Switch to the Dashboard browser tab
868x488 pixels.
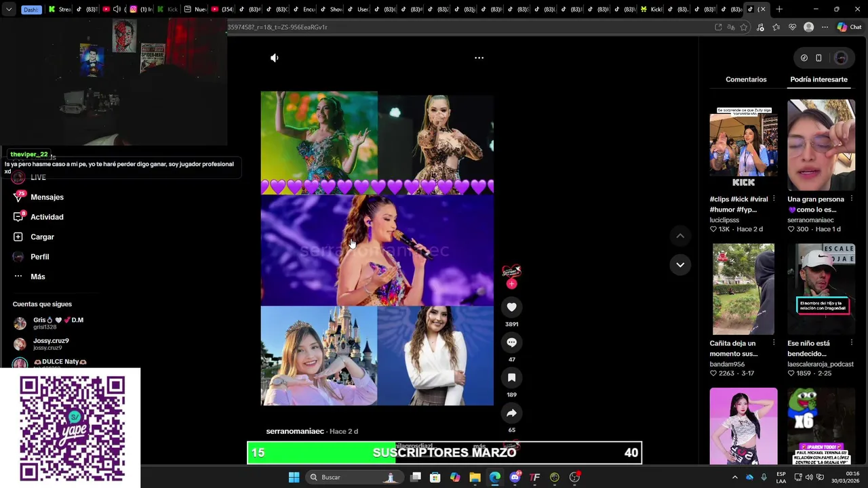(x=31, y=9)
